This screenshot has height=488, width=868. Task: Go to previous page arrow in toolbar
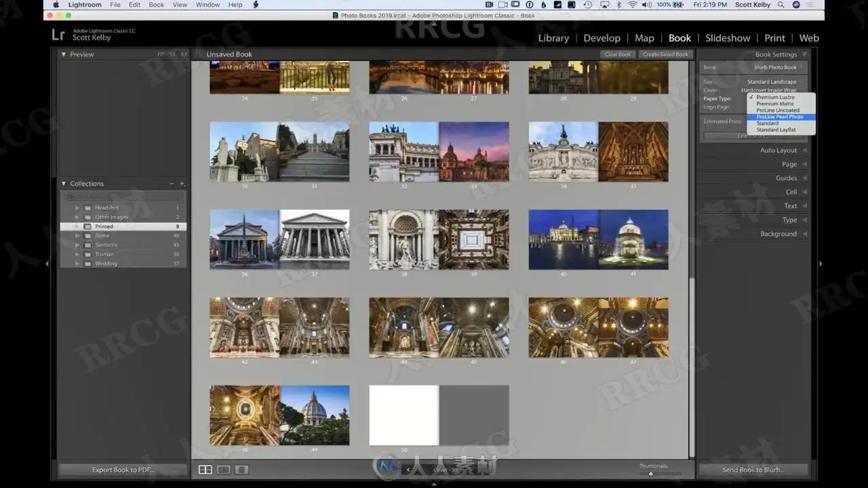(408, 470)
